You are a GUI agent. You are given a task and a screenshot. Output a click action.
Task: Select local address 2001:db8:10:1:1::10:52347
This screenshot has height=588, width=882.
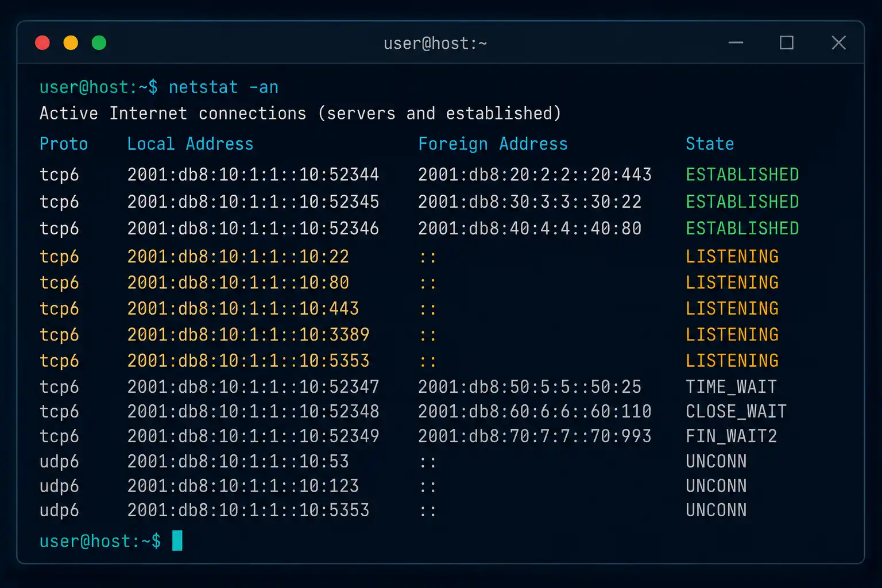pyautogui.click(x=253, y=387)
